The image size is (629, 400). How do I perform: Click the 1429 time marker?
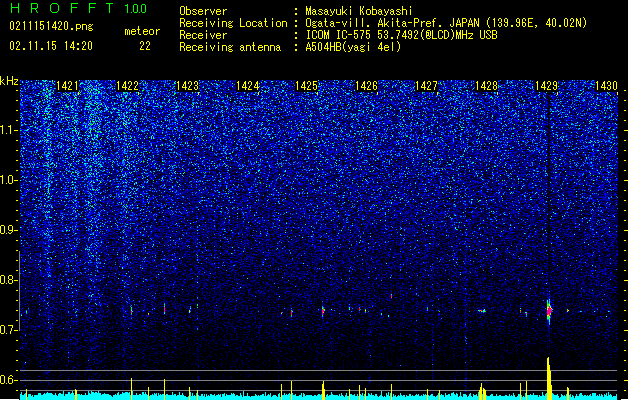click(x=546, y=86)
